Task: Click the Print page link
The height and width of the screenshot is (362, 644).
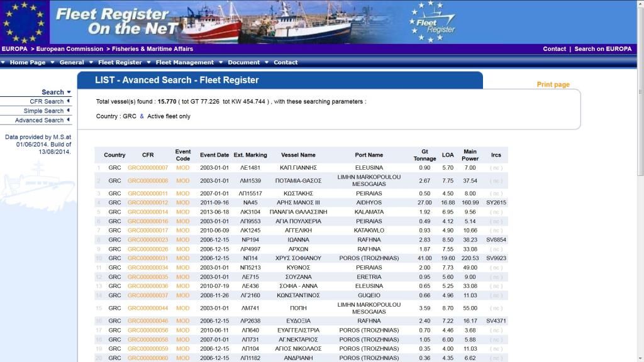Action: (553, 84)
